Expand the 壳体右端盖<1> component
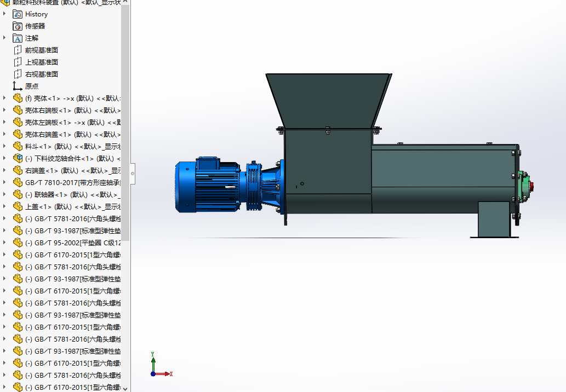This screenshot has height=392, width=566. (x=4, y=134)
